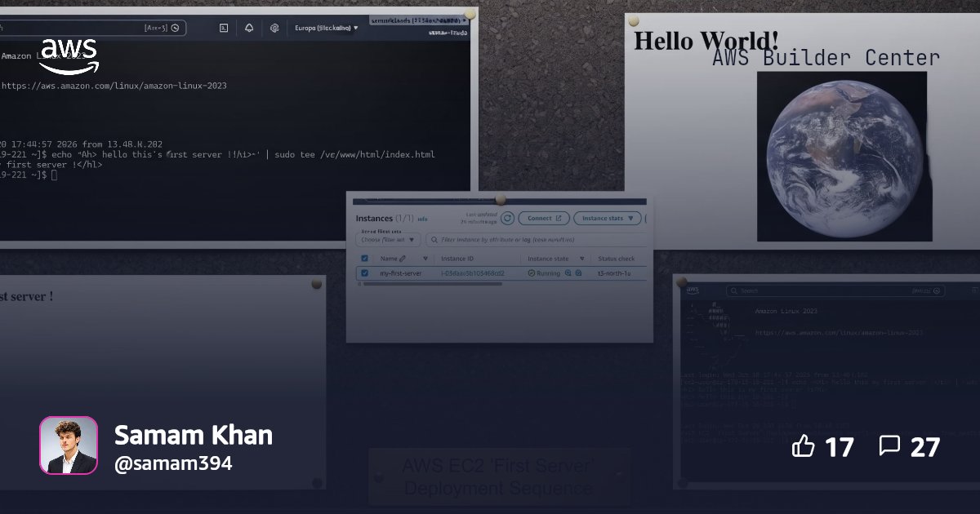Click the AWS logo in the lower-right terminal
980x514 pixels.
tap(693, 290)
